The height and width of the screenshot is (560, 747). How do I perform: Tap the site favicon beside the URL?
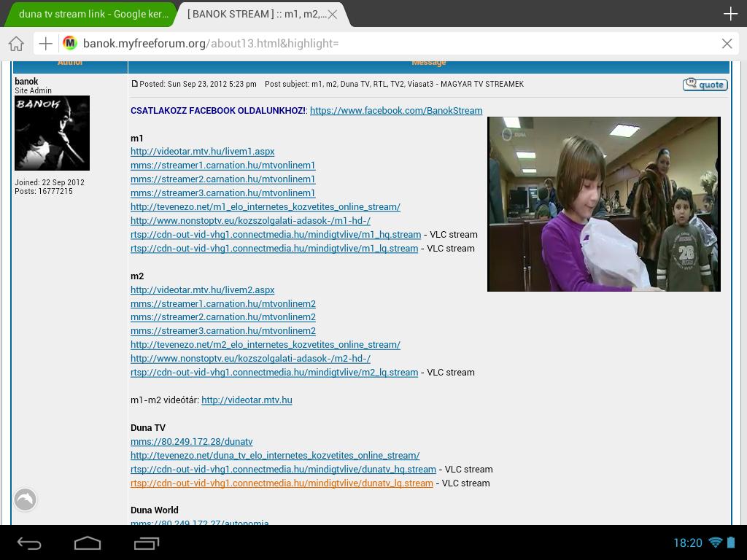(70, 43)
